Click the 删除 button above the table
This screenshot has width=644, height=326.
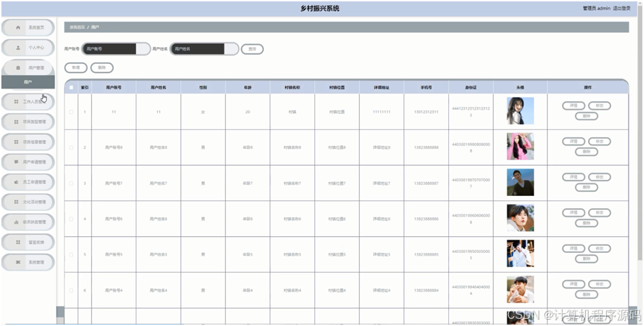pyautogui.click(x=102, y=68)
